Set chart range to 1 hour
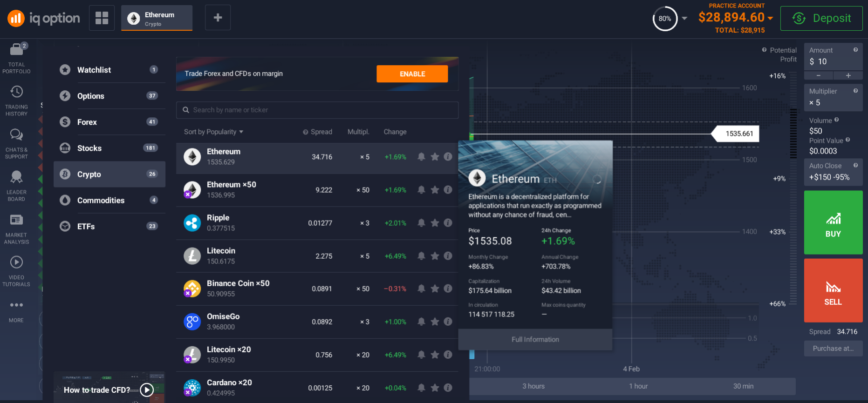This screenshot has width=868, height=403. [x=638, y=386]
